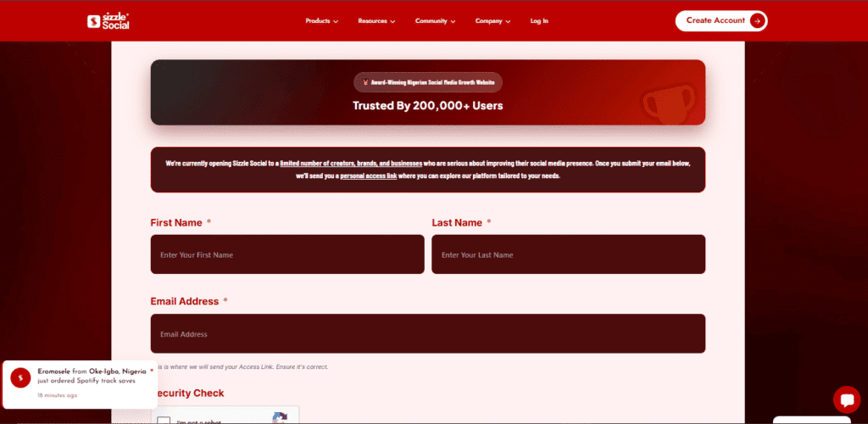
Task: Focus the First Name input field
Action: [287, 254]
